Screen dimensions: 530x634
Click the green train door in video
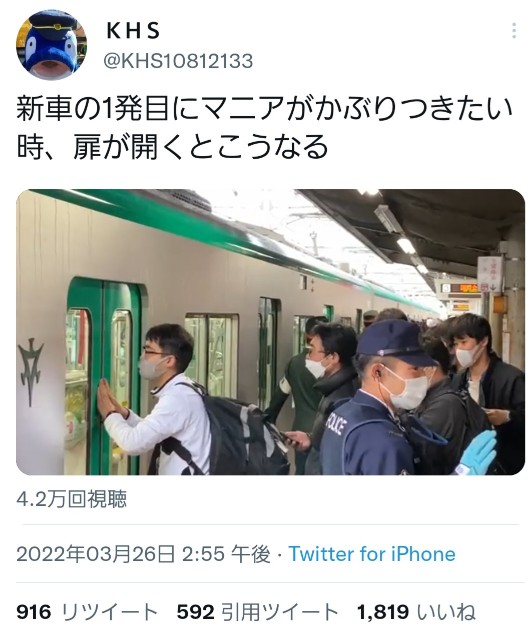tap(104, 376)
